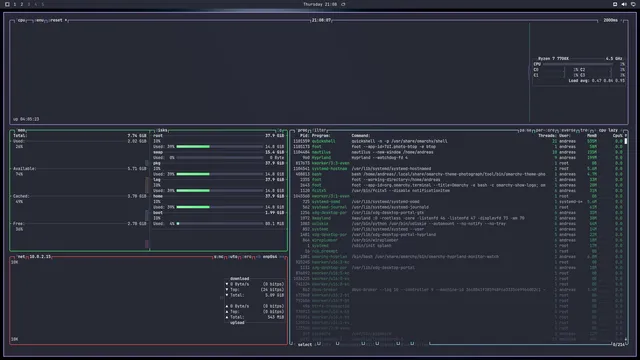This screenshot has width=640, height=360.
Task: Activate the process filter field
Action: pos(320,130)
